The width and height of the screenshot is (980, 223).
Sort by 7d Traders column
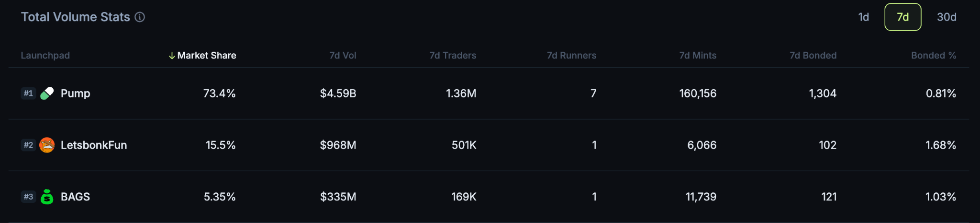coord(453,56)
